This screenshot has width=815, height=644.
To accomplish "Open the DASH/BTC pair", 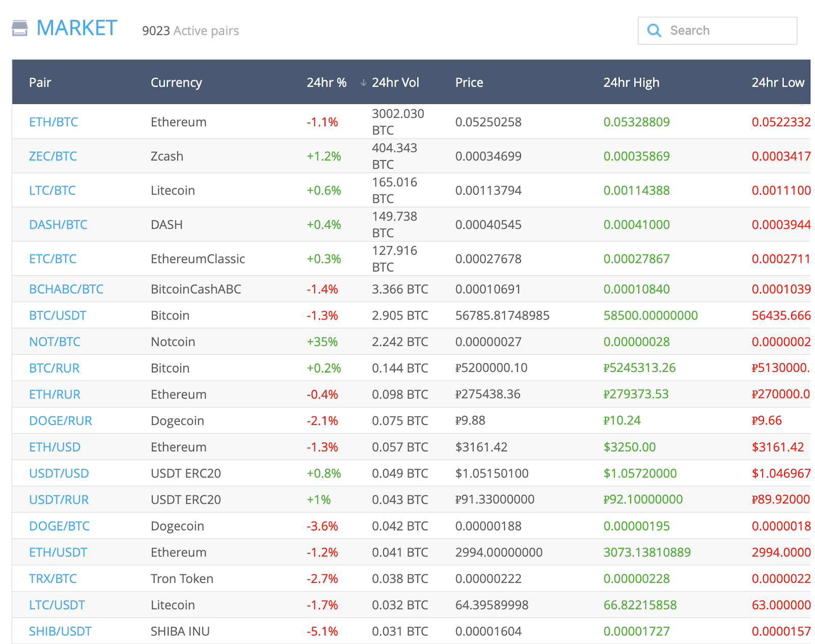I will tap(58, 224).
